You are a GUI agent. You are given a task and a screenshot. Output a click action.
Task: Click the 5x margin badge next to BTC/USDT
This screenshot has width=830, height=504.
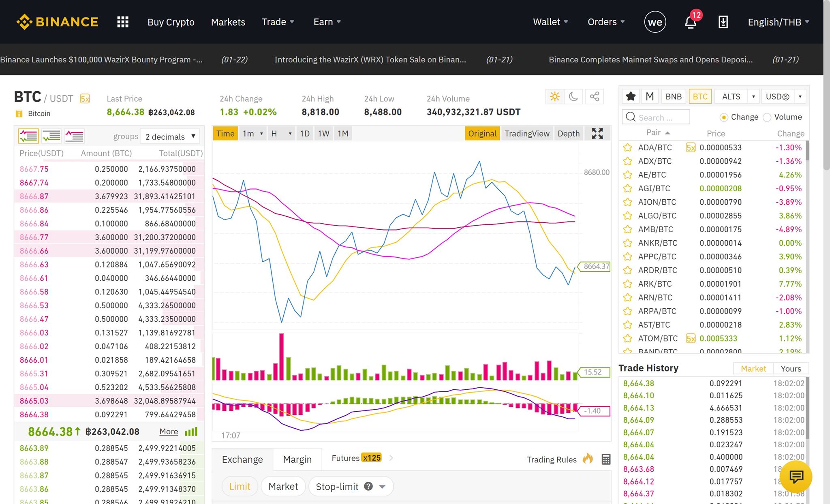tap(85, 98)
